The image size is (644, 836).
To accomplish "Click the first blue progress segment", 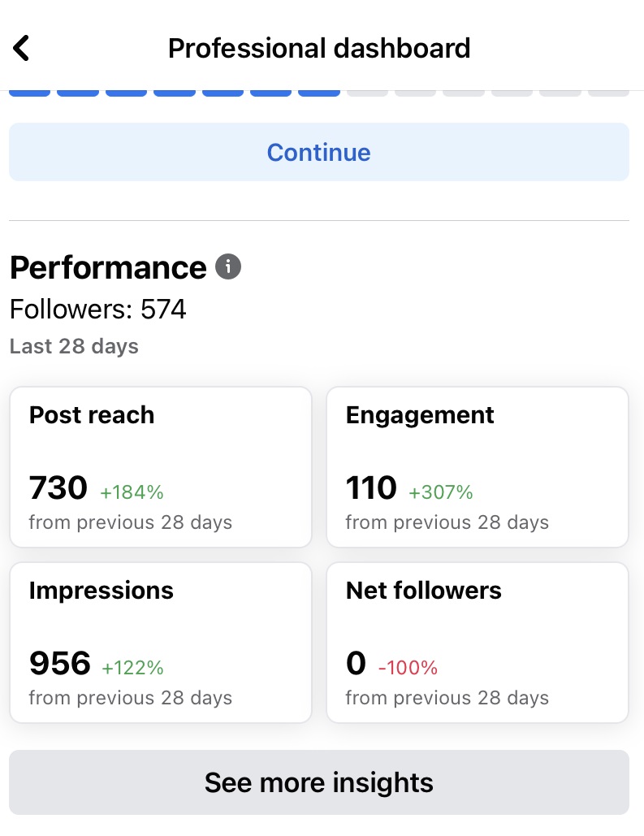I will pos(29,93).
